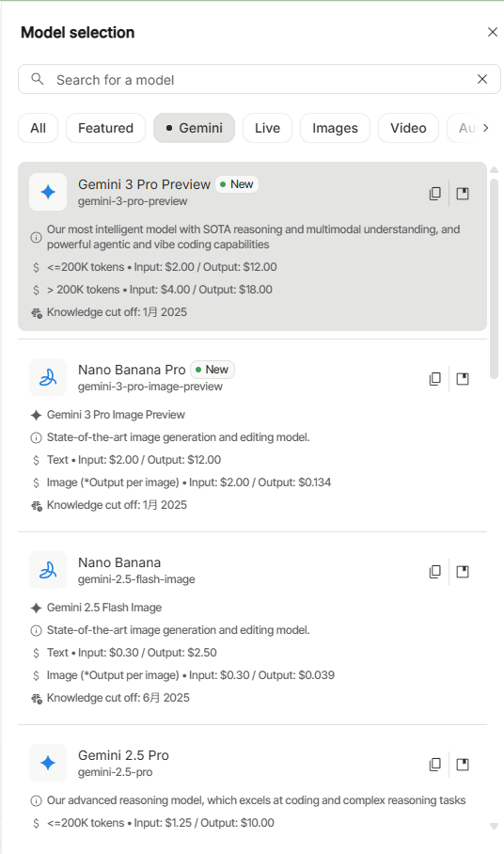
Task: Copy the Nano Banana Pro model ID
Action: pyautogui.click(x=434, y=378)
